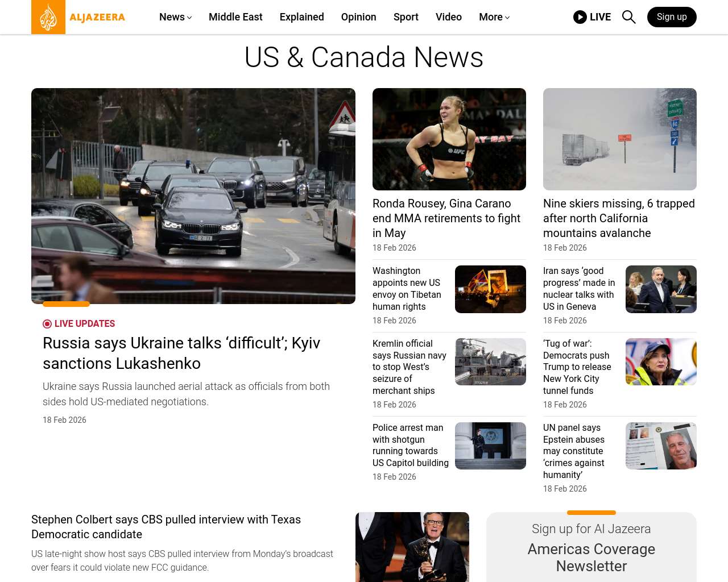Screen dimensions: 728x582
Task: Open the search magnifier icon
Action: click(x=628, y=17)
